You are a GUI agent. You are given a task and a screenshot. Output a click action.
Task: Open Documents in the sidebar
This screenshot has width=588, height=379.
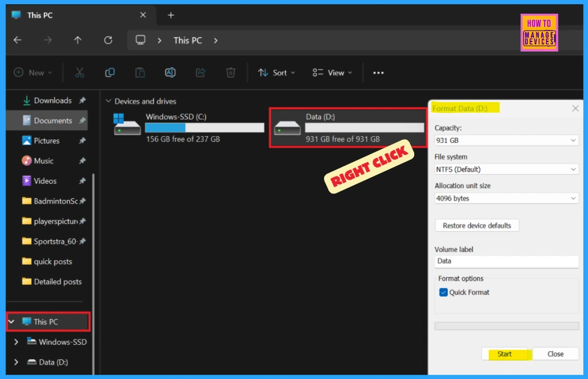point(47,121)
